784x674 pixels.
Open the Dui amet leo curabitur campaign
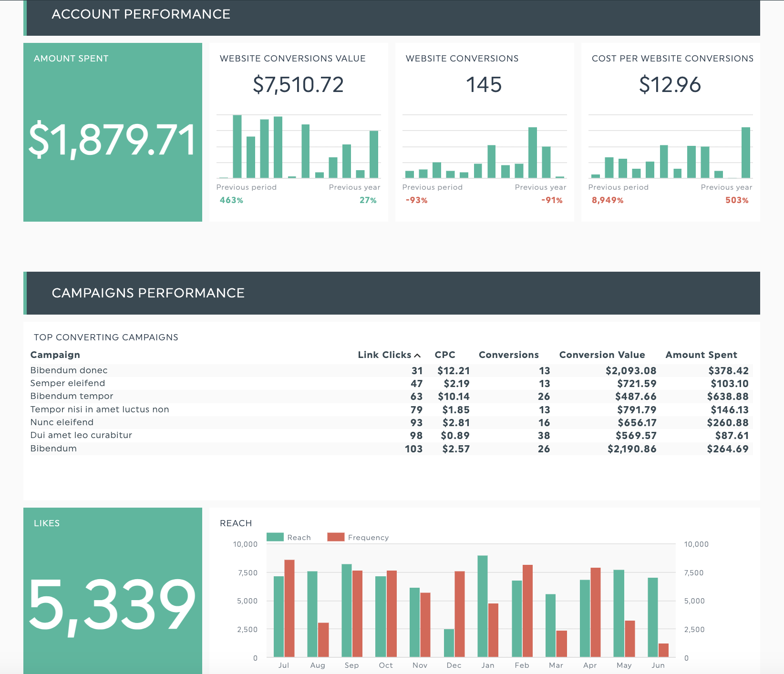click(81, 435)
